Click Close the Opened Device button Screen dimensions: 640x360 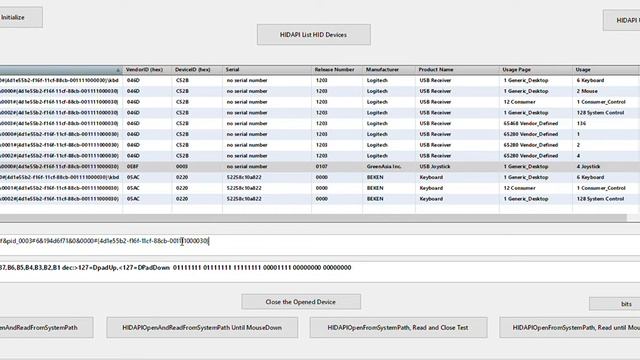pos(301,302)
